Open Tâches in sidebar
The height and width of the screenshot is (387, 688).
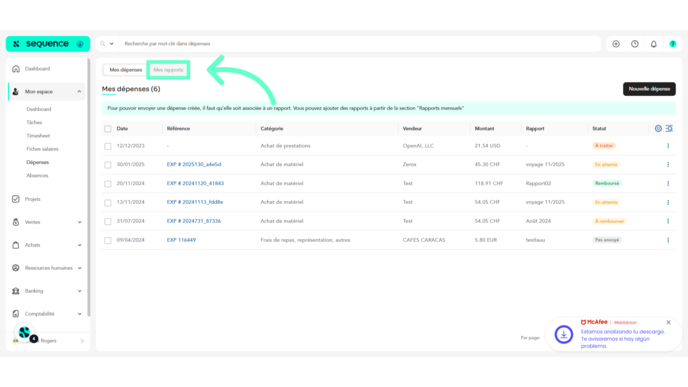tap(34, 122)
